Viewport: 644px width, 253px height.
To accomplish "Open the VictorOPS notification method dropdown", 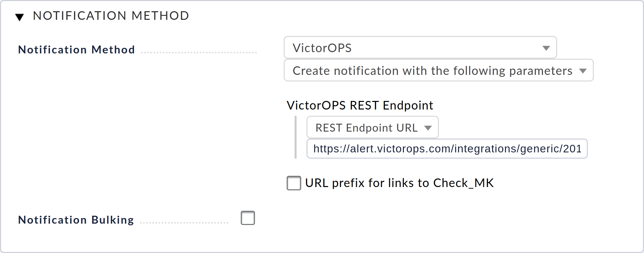I will pos(419,47).
